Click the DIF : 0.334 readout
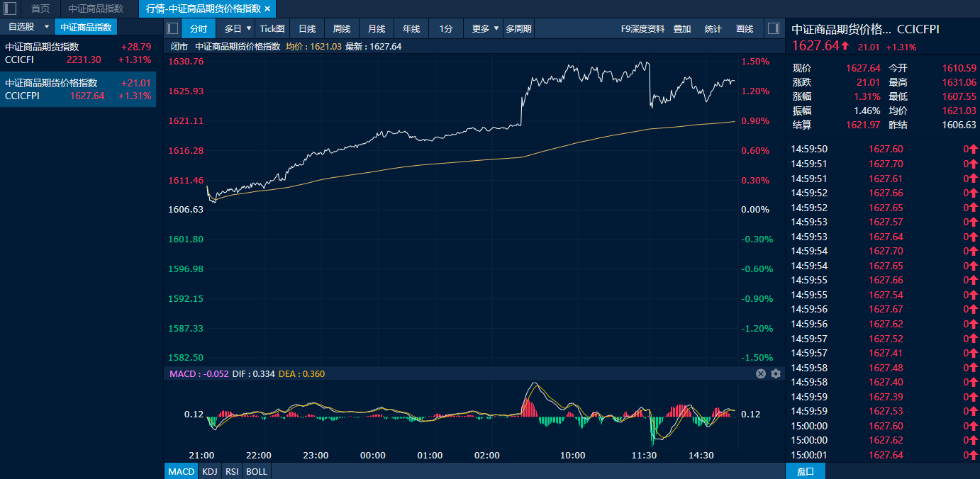980x479 pixels. [254, 373]
